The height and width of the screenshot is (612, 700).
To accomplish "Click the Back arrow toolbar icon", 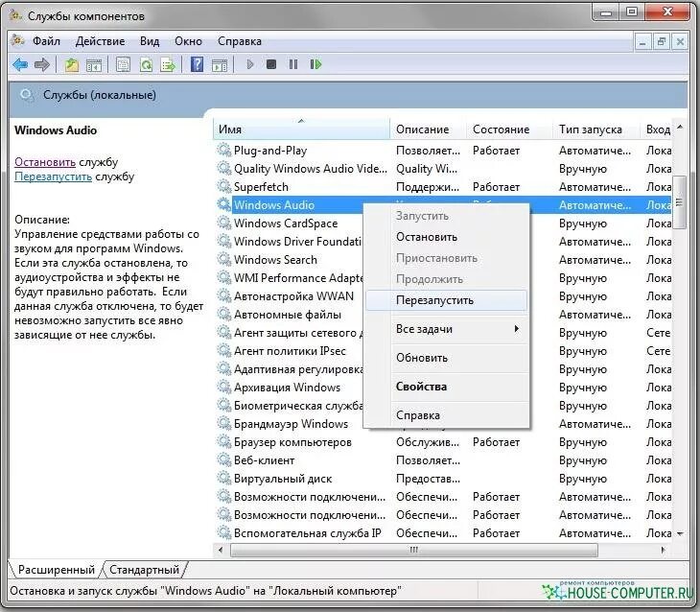I will coord(20,65).
